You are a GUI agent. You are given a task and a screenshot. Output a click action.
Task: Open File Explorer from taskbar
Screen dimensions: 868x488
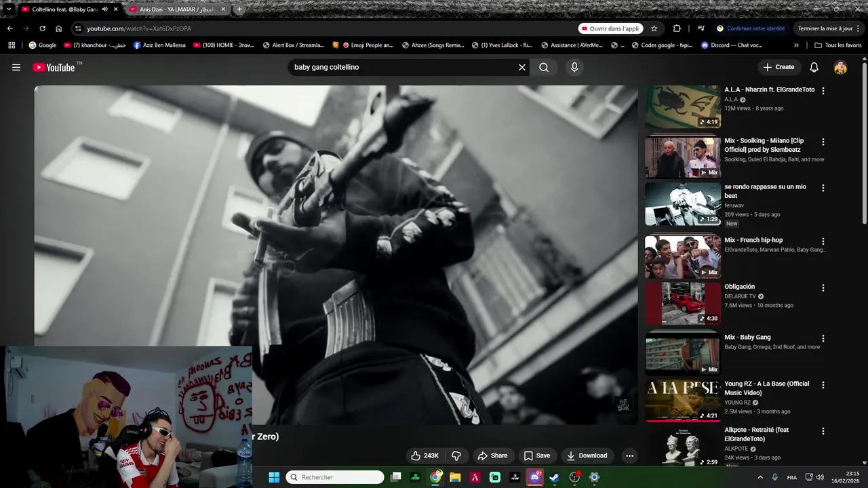point(455,477)
